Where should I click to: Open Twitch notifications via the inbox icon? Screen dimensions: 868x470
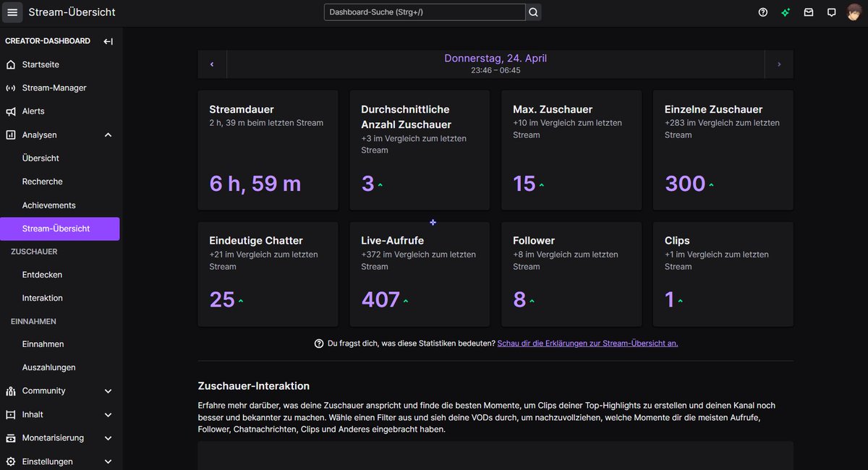pyautogui.click(x=808, y=12)
